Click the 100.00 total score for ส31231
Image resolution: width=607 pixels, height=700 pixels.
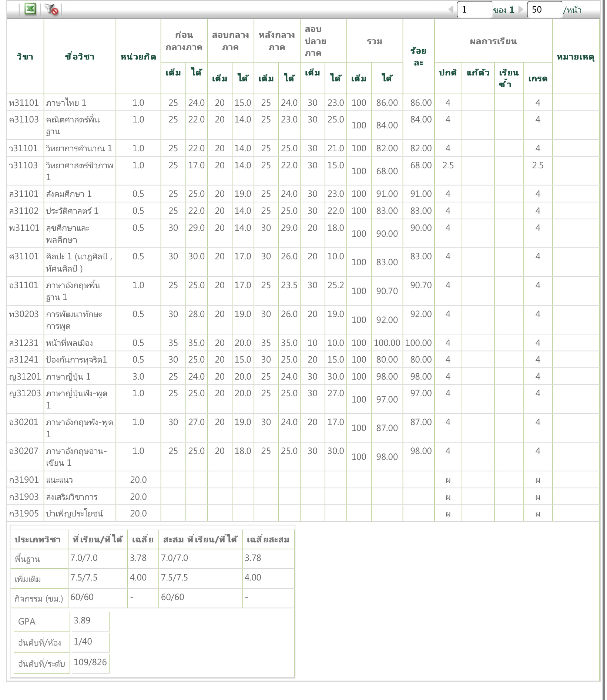(x=387, y=343)
